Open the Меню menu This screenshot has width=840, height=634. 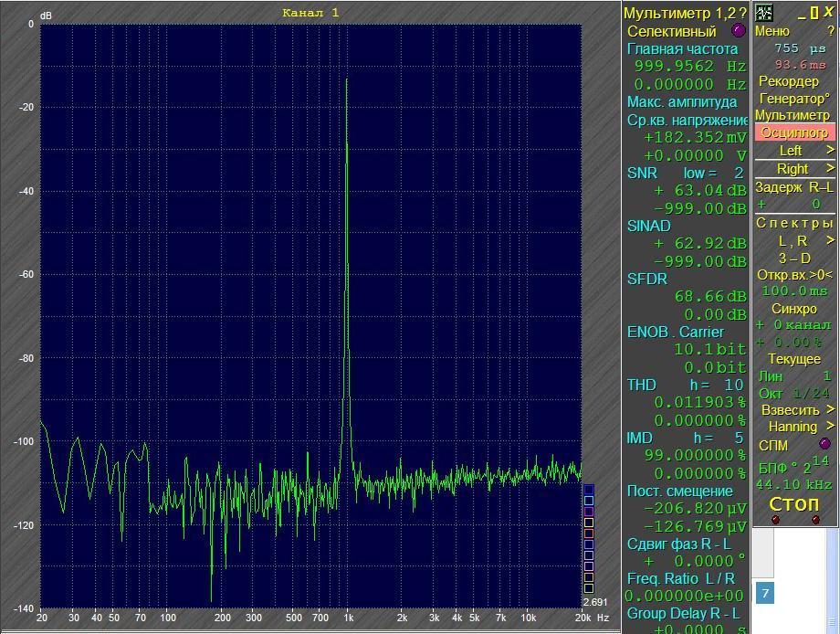pyautogui.click(x=772, y=32)
